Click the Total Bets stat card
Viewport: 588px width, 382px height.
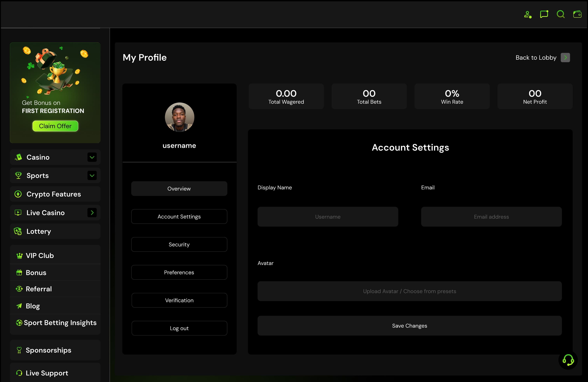369,96
